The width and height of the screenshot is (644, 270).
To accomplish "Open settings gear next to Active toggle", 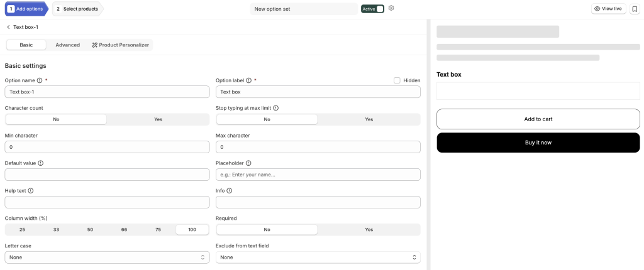I will coord(391,8).
